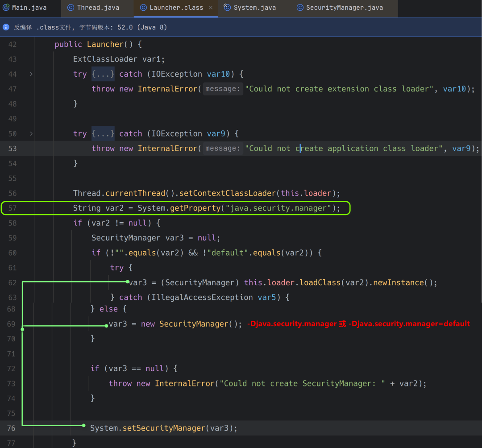Viewport: 482px width, 448px height.
Task: Click the decompiled file info icon
Action: tap(6, 27)
